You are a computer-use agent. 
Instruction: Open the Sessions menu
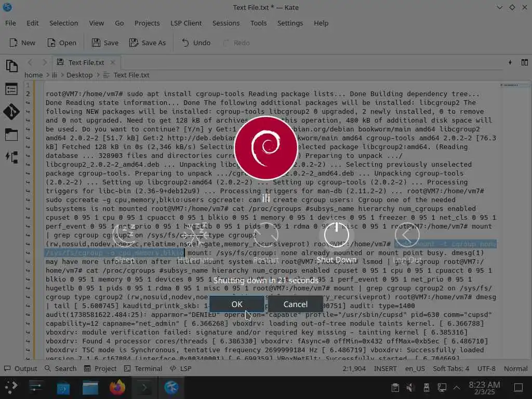(226, 23)
